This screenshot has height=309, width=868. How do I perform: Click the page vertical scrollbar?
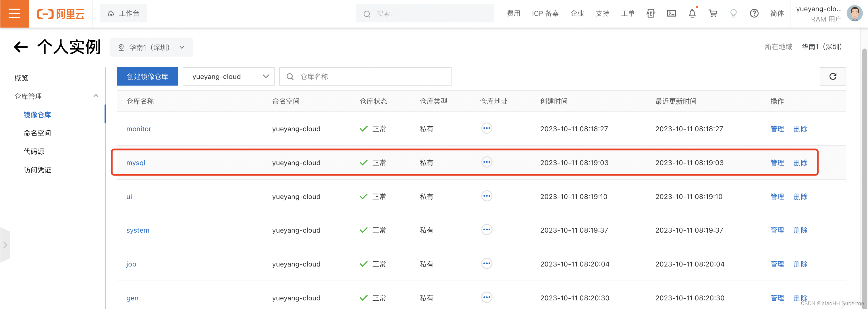864,179
